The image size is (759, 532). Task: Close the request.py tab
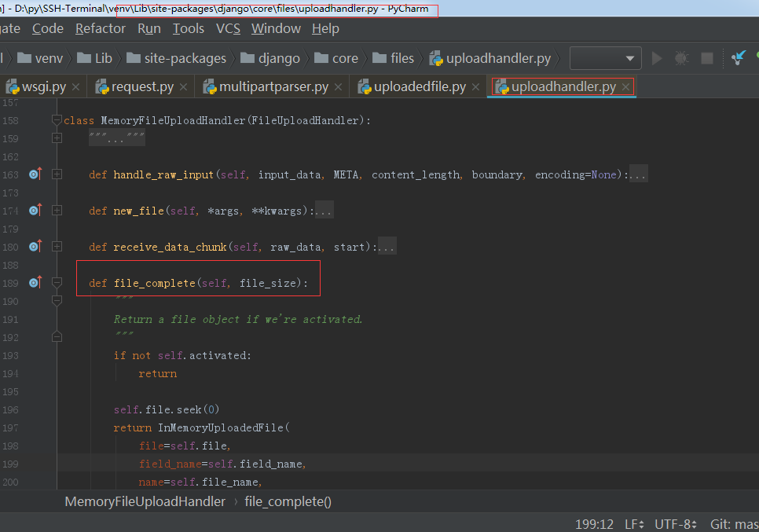point(183,87)
